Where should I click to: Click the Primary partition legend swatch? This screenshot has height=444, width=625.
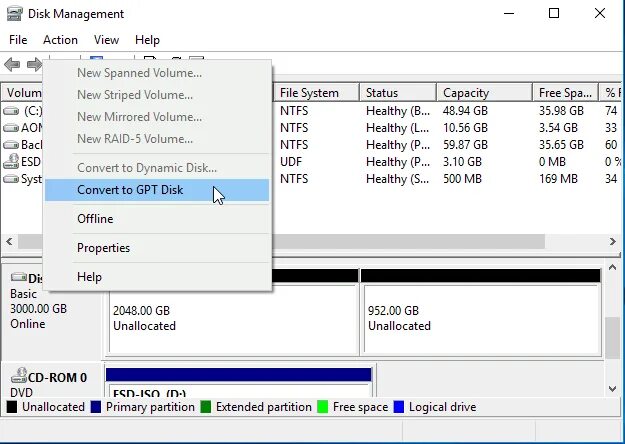96,407
